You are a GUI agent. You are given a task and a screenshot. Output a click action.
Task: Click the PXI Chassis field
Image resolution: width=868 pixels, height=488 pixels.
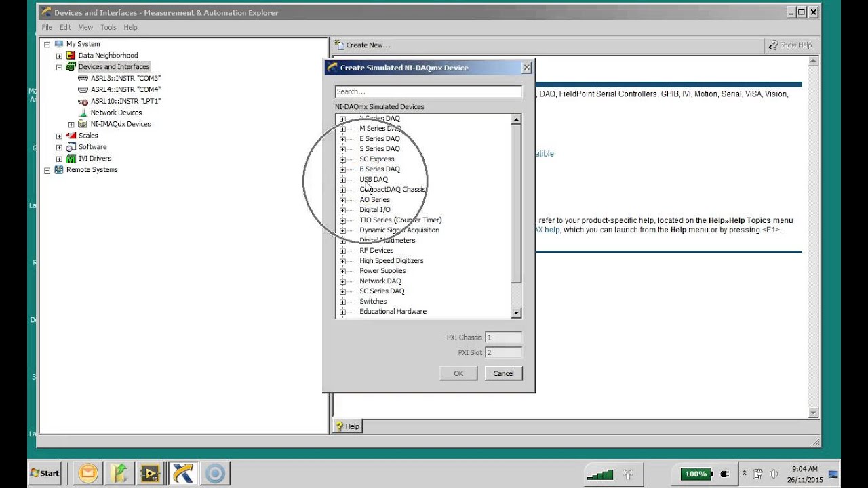(503, 338)
